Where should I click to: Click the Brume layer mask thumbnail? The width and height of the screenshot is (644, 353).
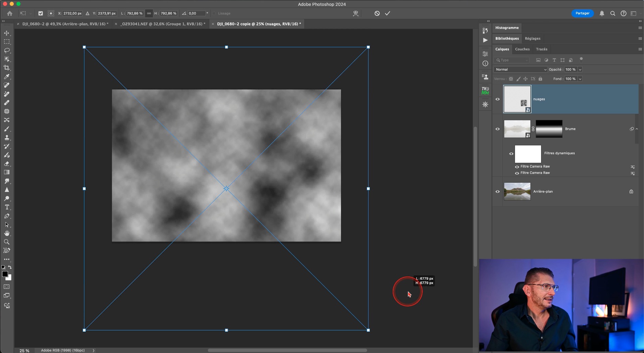(x=549, y=129)
